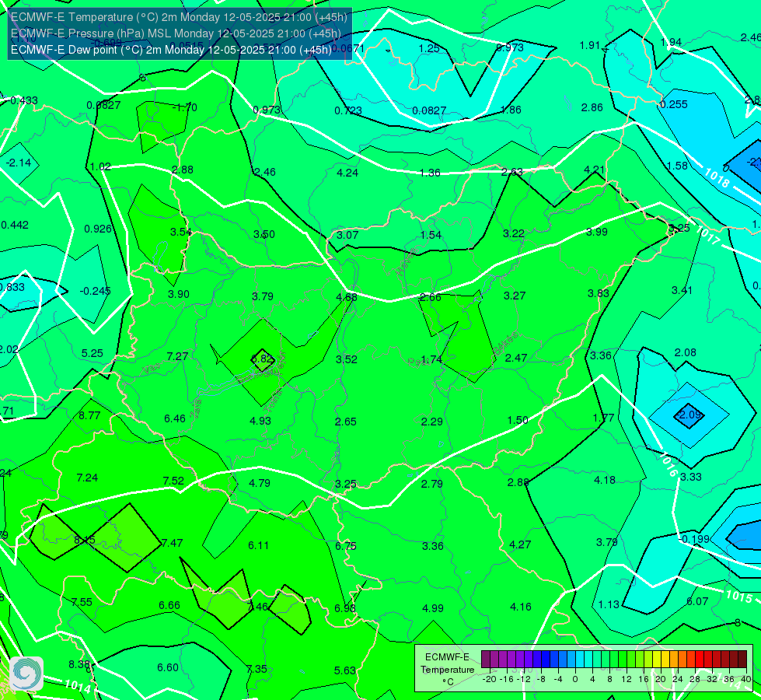This screenshot has width=761, height=700.
Task: Select the ECMWF-E Dew point 2m layer label
Action: (171, 50)
